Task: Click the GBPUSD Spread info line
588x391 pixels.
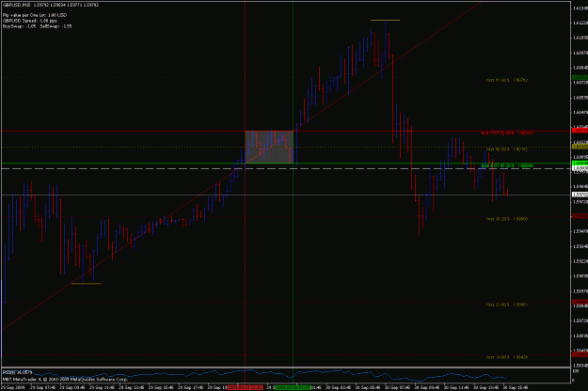Action: [x=30, y=21]
